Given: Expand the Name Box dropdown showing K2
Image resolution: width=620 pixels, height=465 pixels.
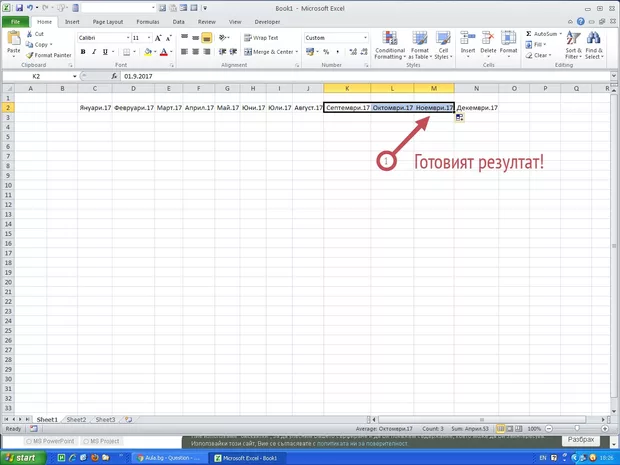Looking at the screenshot, I should [73, 77].
